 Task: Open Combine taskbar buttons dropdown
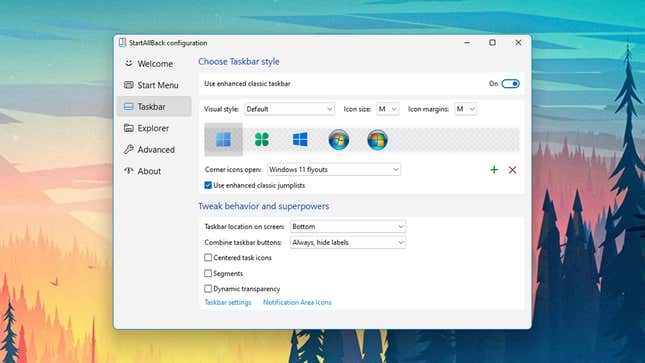pos(348,242)
